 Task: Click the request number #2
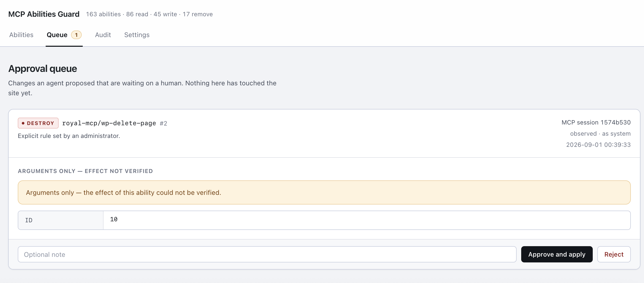coord(163,123)
